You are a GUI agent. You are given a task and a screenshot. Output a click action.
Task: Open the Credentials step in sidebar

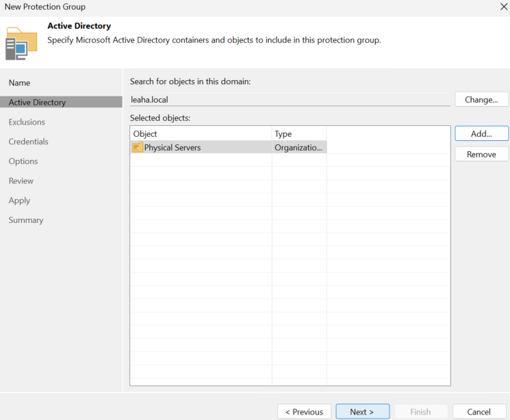29,142
